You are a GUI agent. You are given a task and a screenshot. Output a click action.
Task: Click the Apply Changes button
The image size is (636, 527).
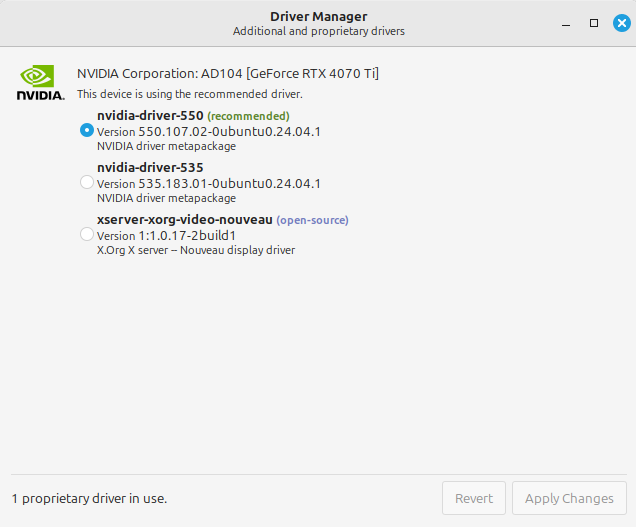pyautogui.click(x=569, y=498)
